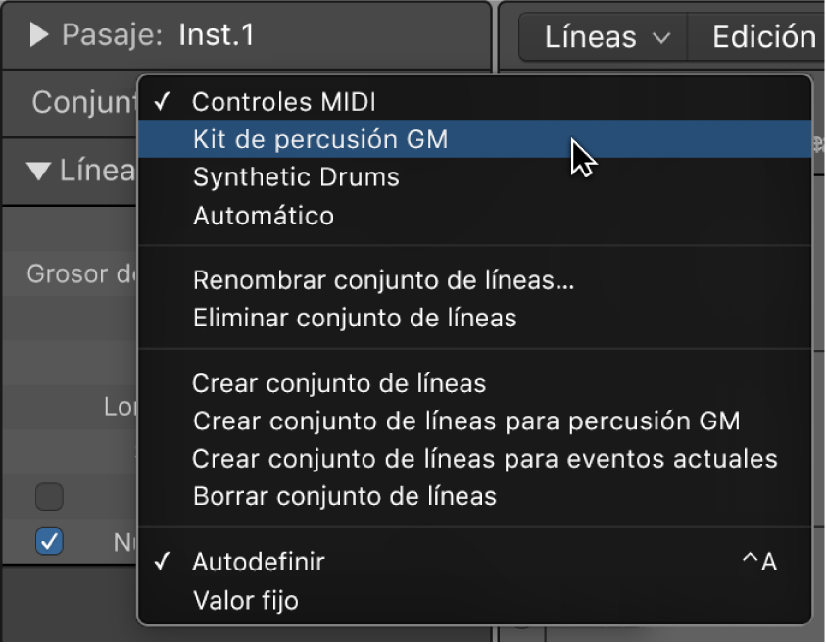Viewport: 826px width, 644px height.
Task: Uncheck the enabled lane checkbox
Action: pyautogui.click(x=49, y=541)
